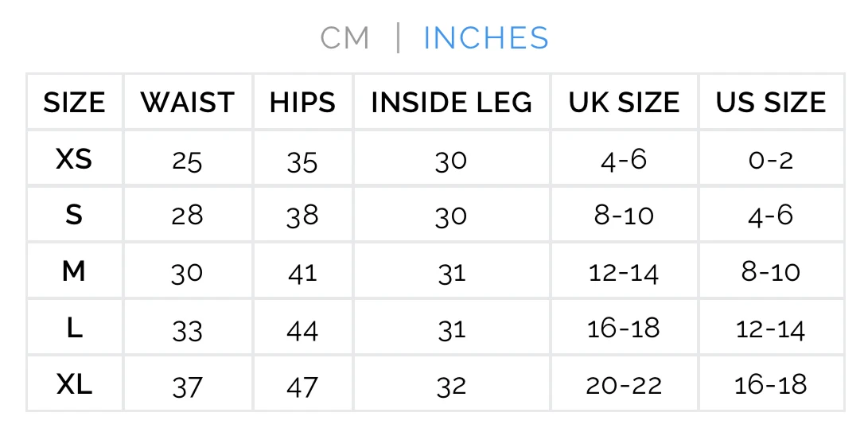Select the US size 0-2 cell
This screenshot has width=868, height=432.
tap(771, 161)
